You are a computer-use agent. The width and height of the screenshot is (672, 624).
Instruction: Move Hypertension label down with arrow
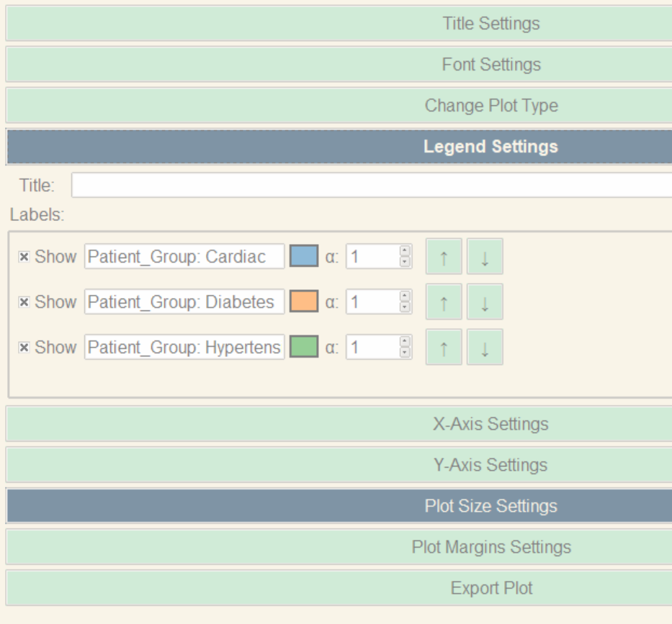(x=485, y=348)
